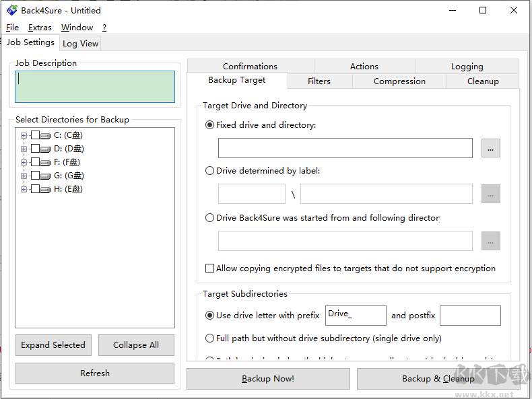
Task: Click the postfix input field
Action: pyautogui.click(x=470, y=316)
